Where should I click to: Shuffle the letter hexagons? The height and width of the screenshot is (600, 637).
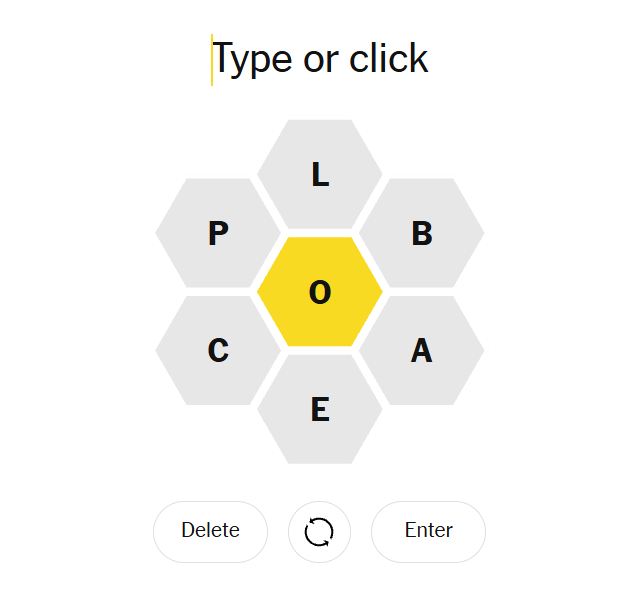point(319,531)
